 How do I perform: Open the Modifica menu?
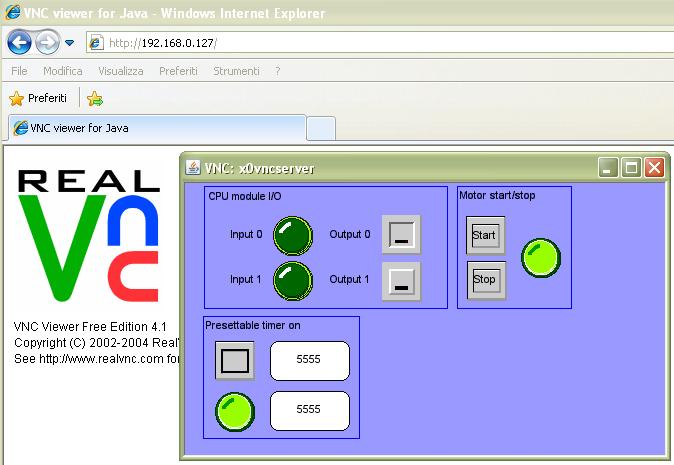click(x=63, y=71)
